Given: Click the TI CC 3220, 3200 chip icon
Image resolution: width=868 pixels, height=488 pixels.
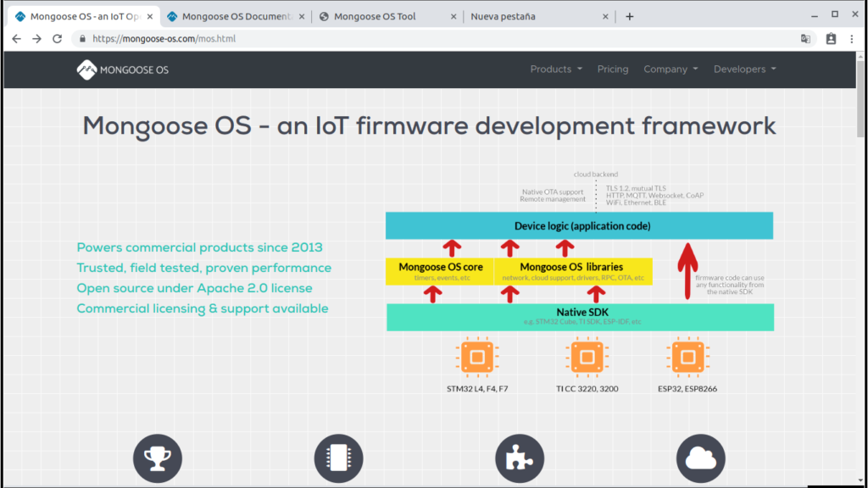Looking at the screenshot, I should 587,357.
